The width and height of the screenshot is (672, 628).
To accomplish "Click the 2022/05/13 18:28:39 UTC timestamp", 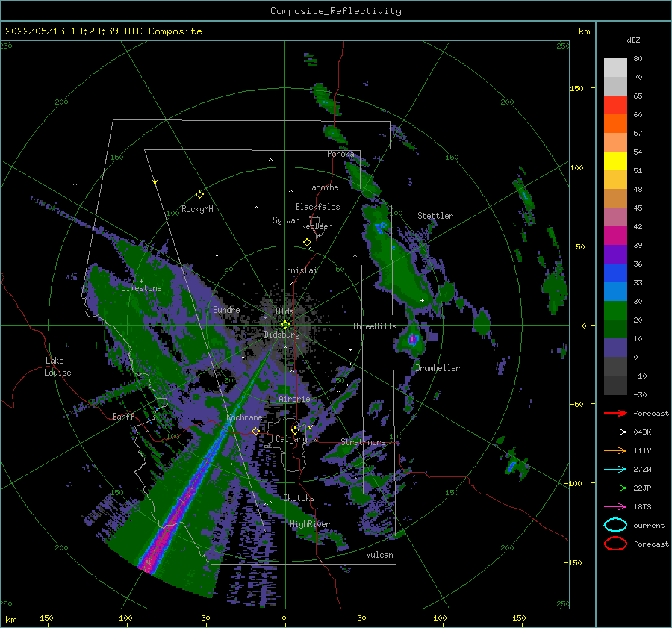I will [73, 31].
